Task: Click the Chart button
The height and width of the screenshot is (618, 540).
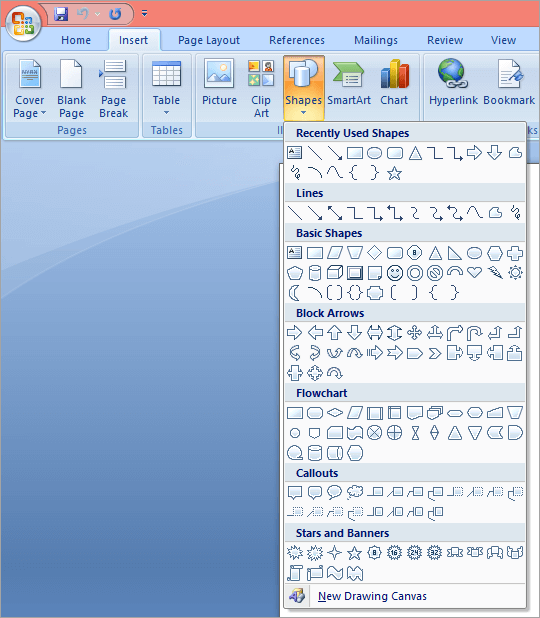Action: [394, 84]
